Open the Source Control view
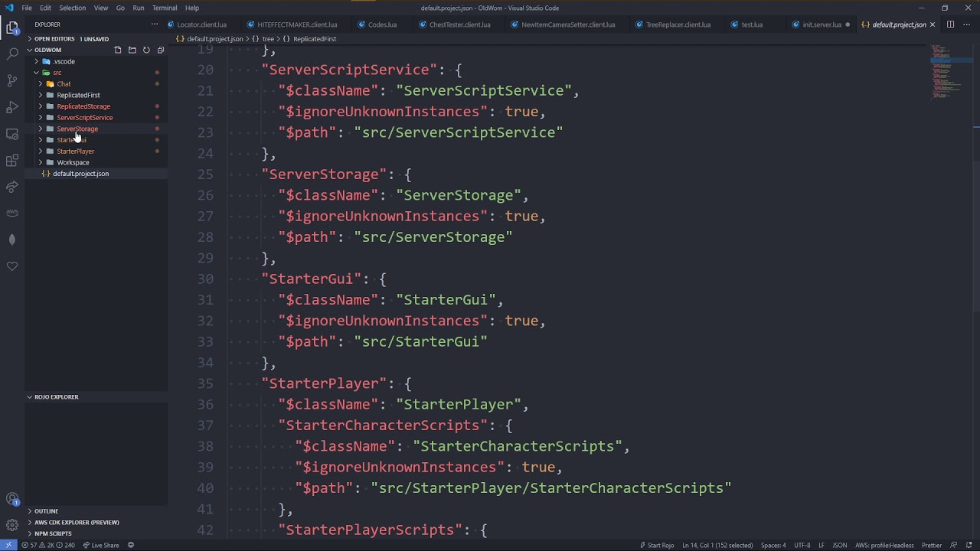The image size is (980, 551). click(x=12, y=80)
